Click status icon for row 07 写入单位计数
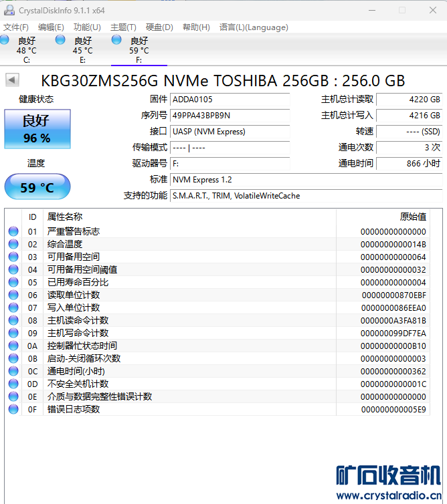 tap(13, 307)
